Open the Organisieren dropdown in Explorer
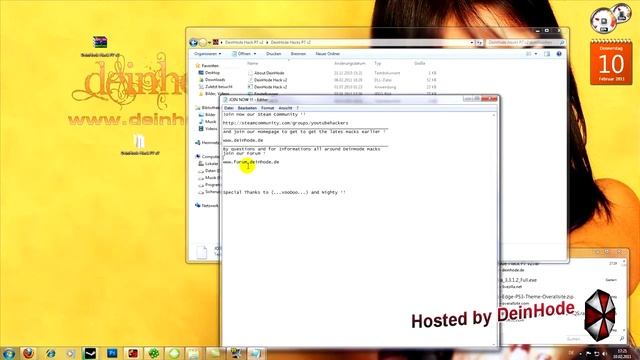640x360 pixels. coord(207,54)
